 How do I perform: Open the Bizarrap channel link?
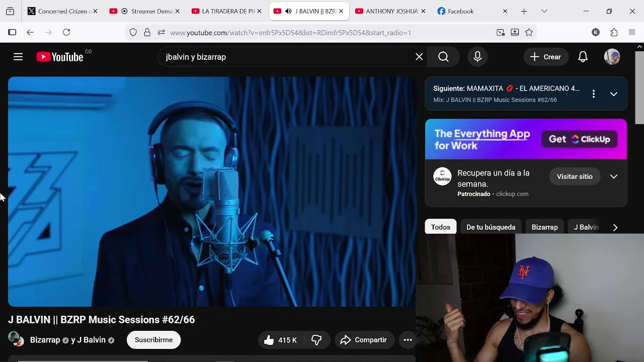click(45, 340)
